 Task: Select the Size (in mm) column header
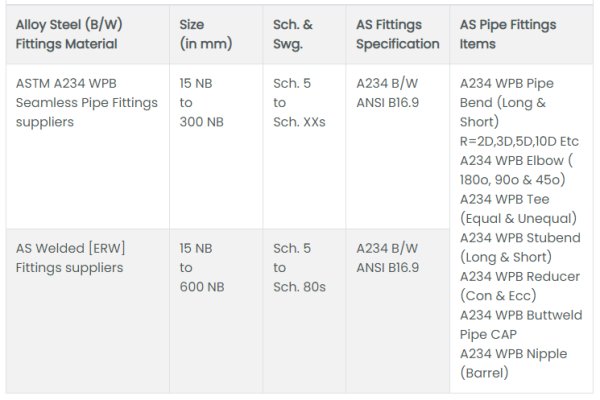point(205,33)
